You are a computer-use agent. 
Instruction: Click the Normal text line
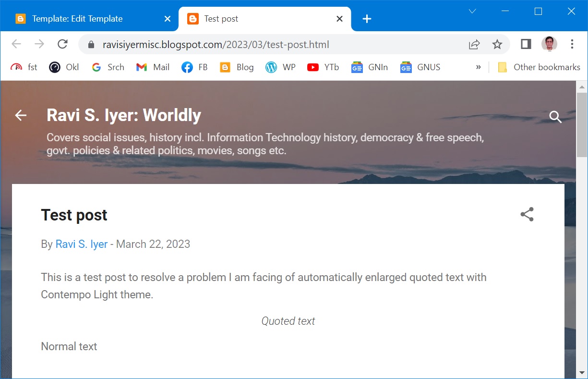tap(69, 346)
